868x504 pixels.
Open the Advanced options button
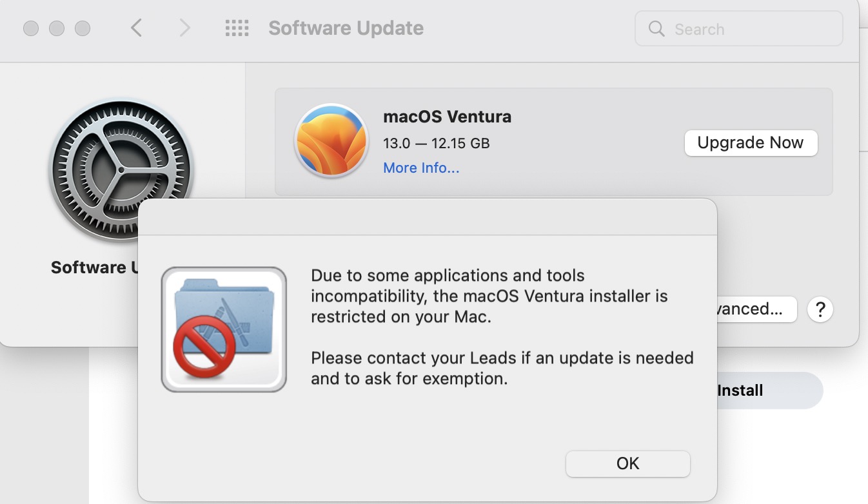(756, 309)
